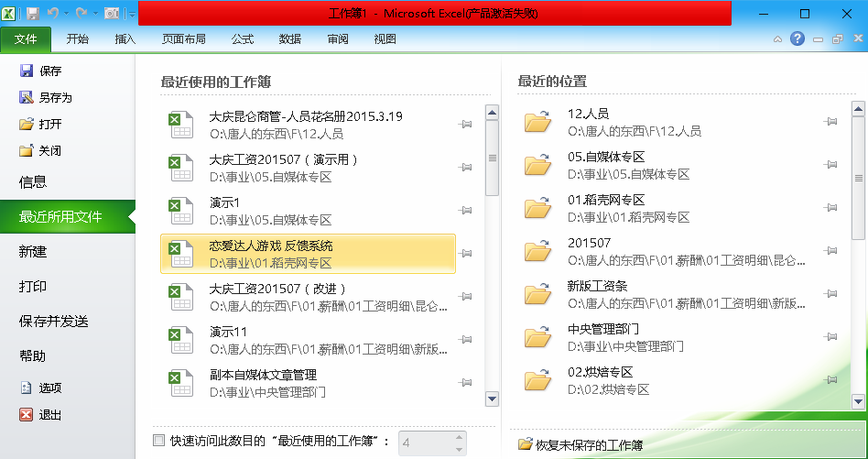
Task: Switch to the 公式 tab
Action: point(243,39)
